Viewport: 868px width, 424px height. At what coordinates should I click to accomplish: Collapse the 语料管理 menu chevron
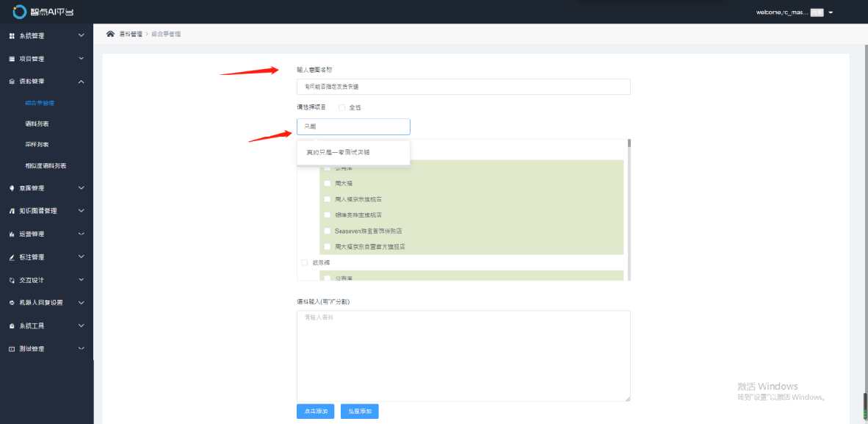pos(82,82)
